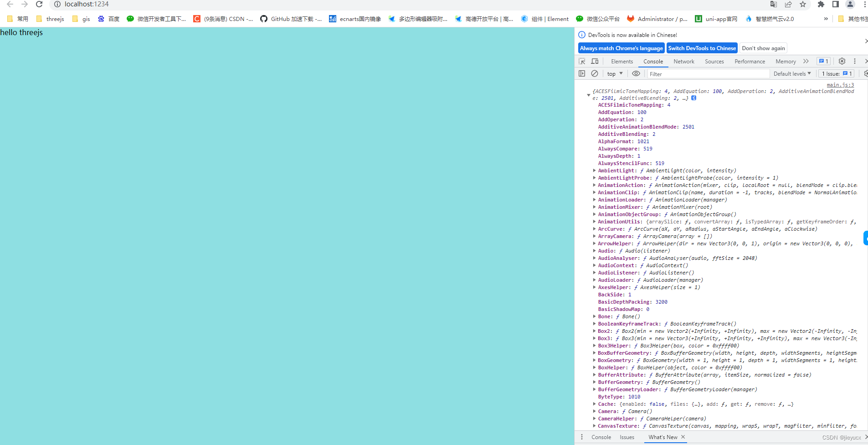Open the 组件 | Element bookmark

coord(544,19)
